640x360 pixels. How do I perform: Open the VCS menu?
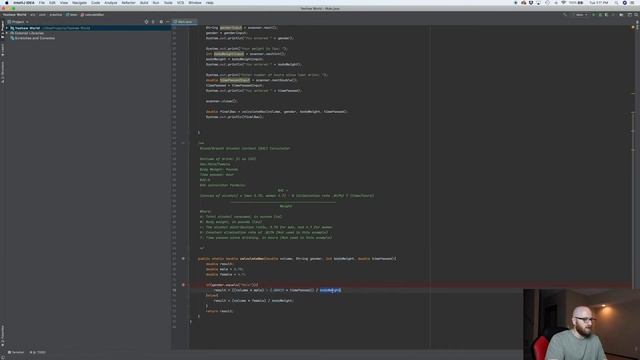[180, 2]
